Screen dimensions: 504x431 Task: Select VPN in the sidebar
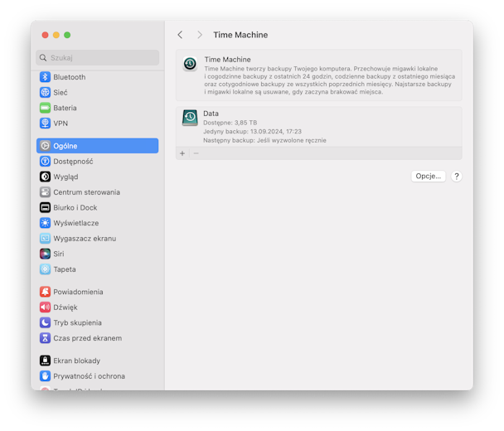click(97, 123)
